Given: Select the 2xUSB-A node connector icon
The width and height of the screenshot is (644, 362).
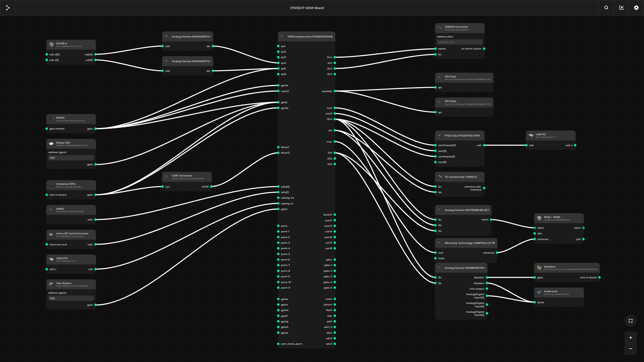Looking at the screenshot, I should (51, 45).
